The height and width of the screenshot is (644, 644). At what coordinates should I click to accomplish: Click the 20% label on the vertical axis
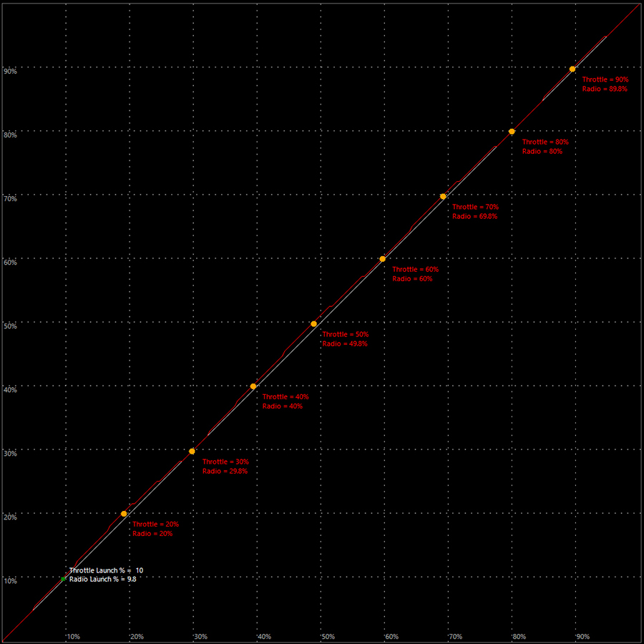10,517
